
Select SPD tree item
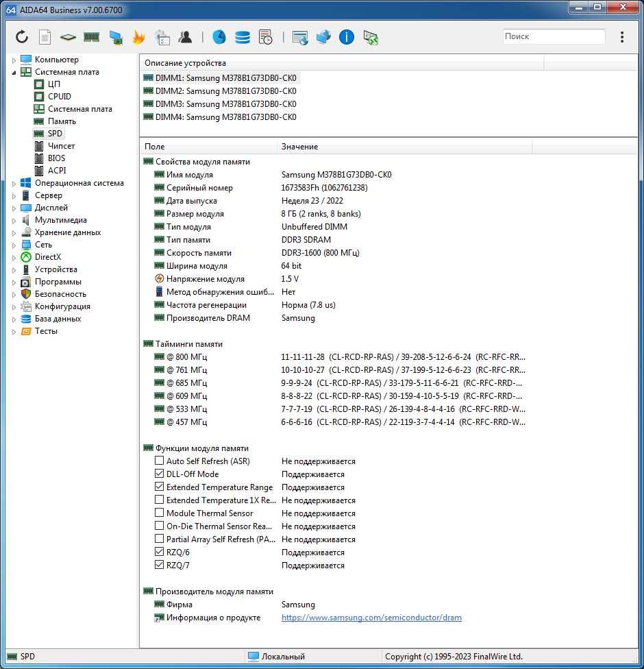[55, 134]
